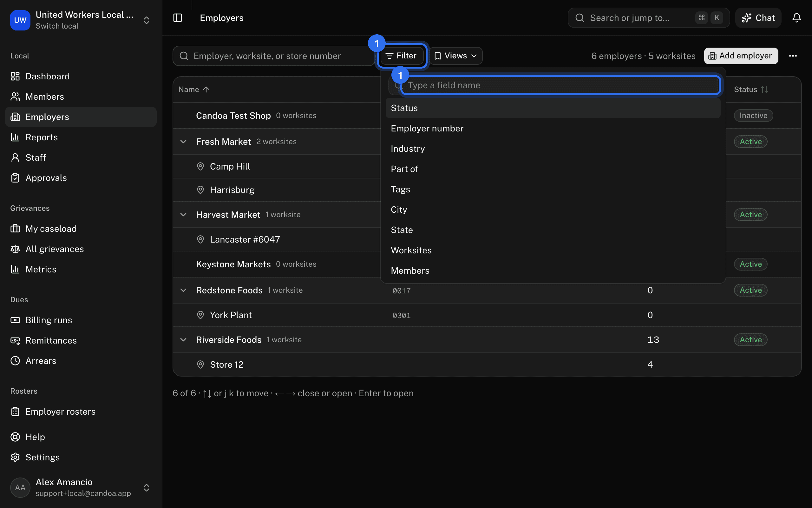Open the Views dropdown
The width and height of the screenshot is (812, 508).
pos(456,56)
